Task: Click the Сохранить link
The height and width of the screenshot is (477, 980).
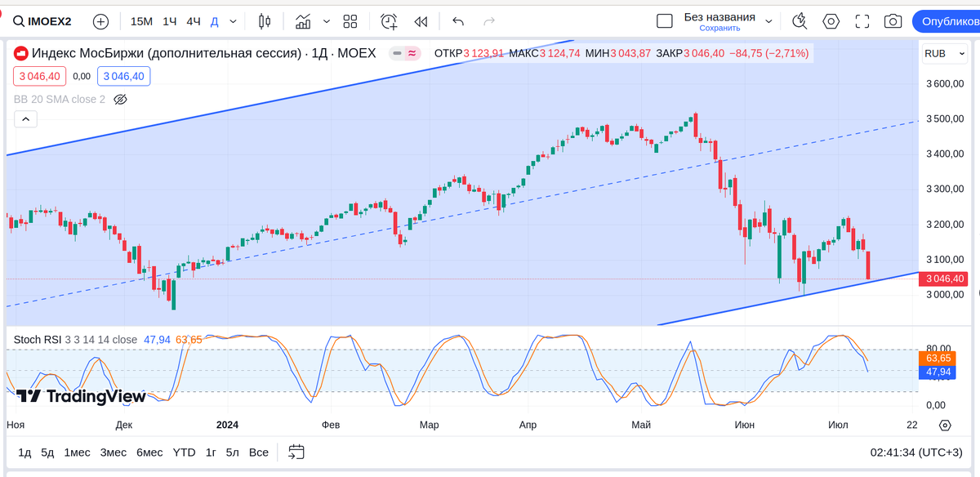Action: [x=719, y=28]
